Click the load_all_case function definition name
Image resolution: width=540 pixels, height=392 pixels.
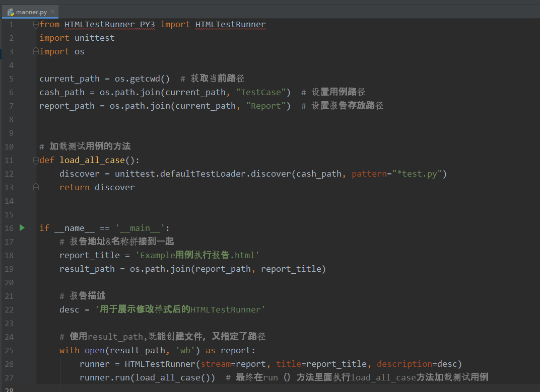[x=92, y=160]
